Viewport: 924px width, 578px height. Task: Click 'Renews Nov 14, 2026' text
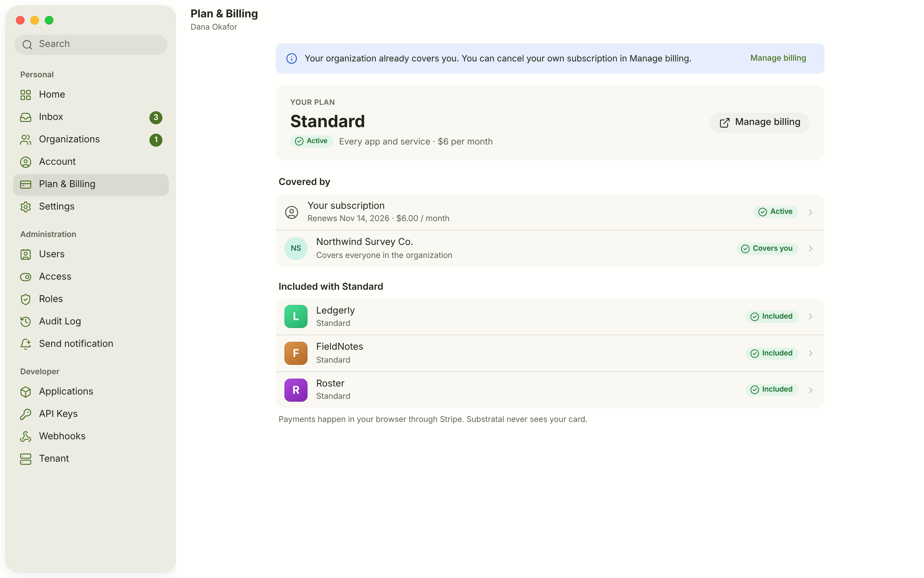click(x=348, y=218)
